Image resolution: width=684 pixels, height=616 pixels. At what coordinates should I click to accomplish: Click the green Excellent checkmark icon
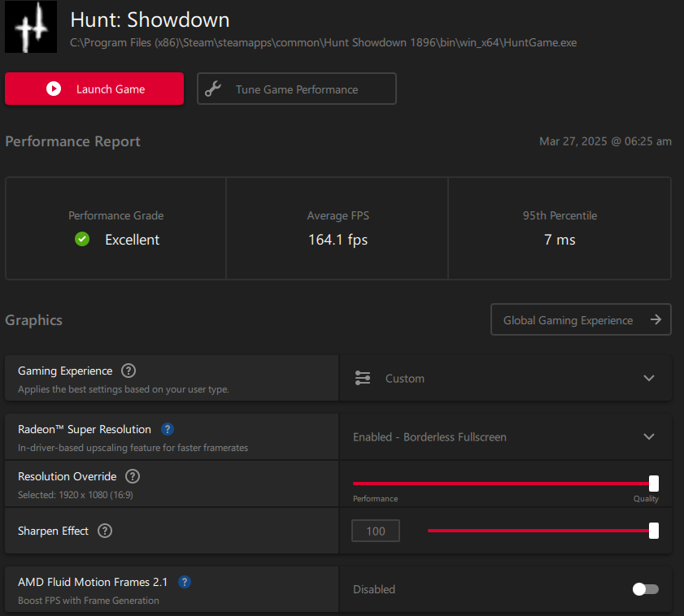pos(82,239)
